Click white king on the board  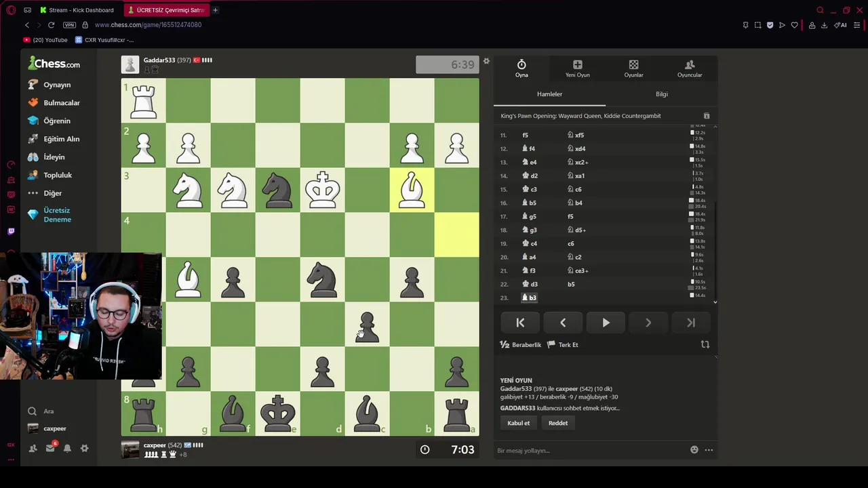click(323, 190)
